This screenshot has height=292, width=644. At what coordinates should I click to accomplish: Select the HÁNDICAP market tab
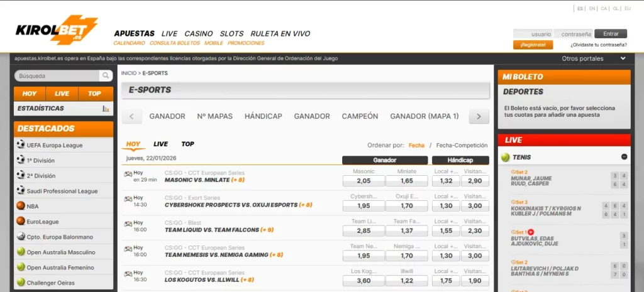[x=264, y=116]
